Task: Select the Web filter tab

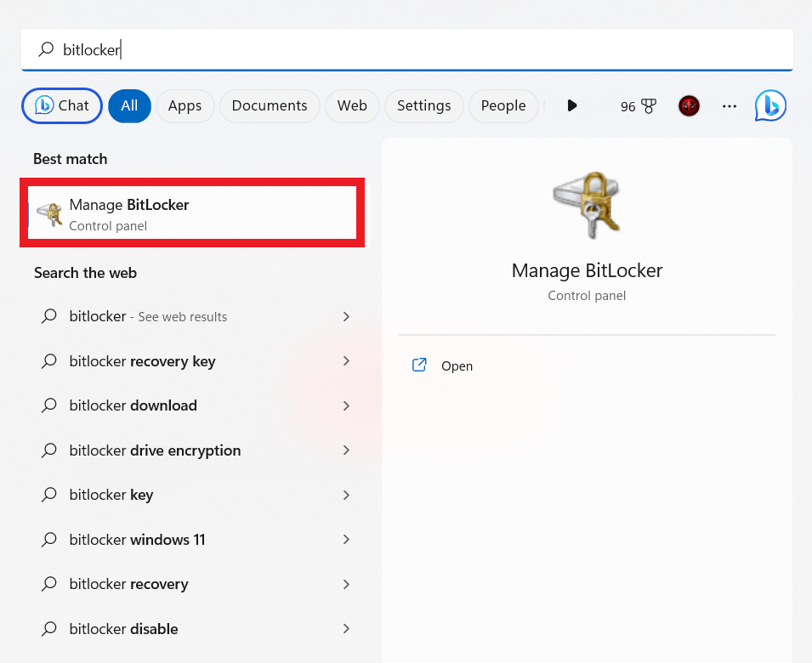Action: pos(352,106)
